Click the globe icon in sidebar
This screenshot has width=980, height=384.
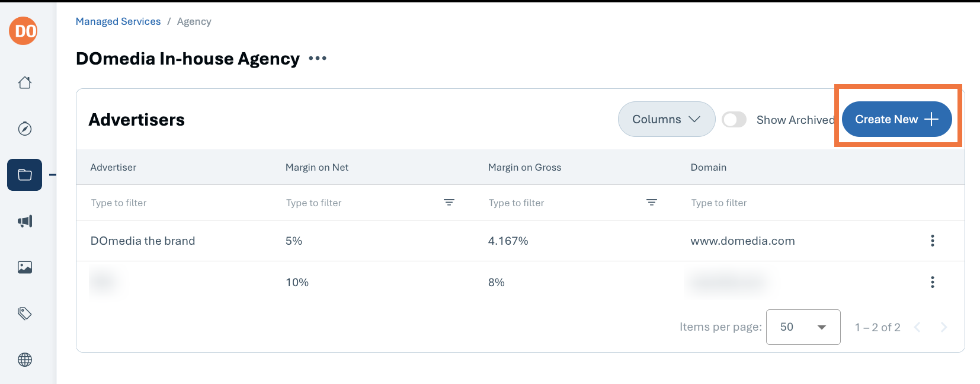[x=24, y=360]
